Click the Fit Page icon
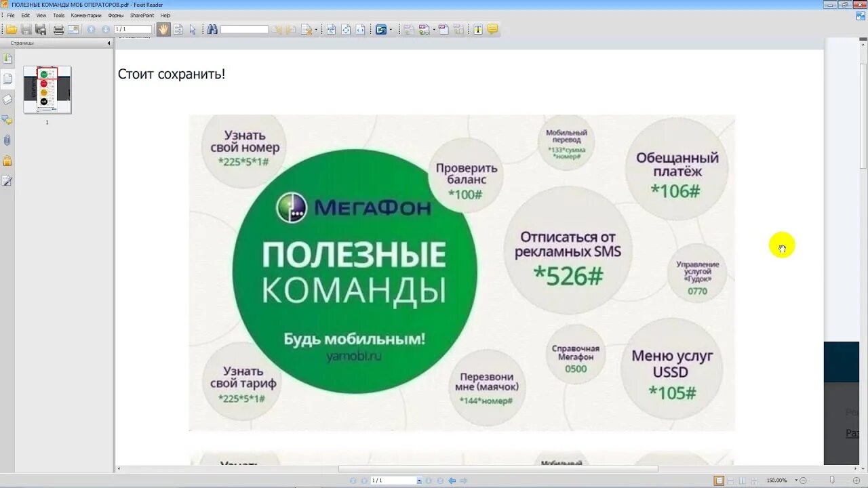The width and height of the screenshot is (868, 488). pyautogui.click(x=346, y=29)
